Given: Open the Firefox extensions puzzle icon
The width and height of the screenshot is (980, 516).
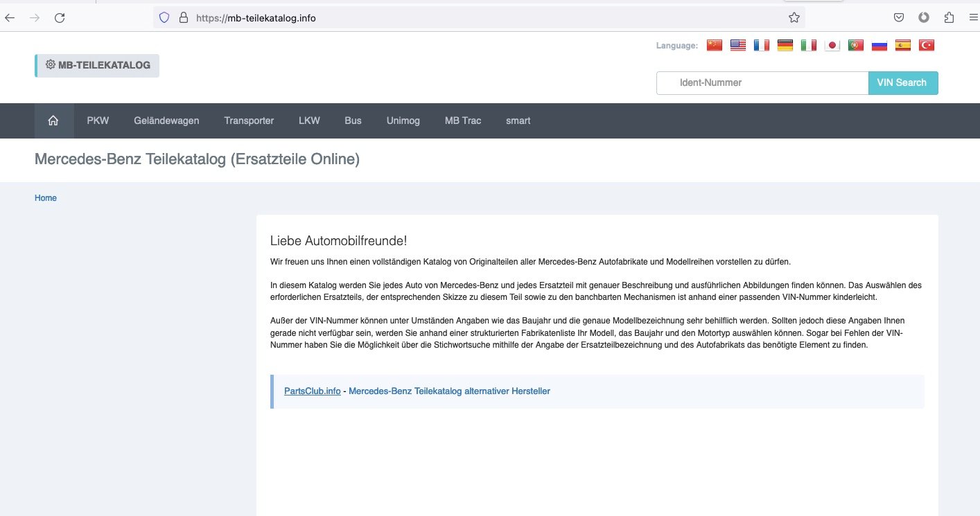Looking at the screenshot, I should click(949, 18).
